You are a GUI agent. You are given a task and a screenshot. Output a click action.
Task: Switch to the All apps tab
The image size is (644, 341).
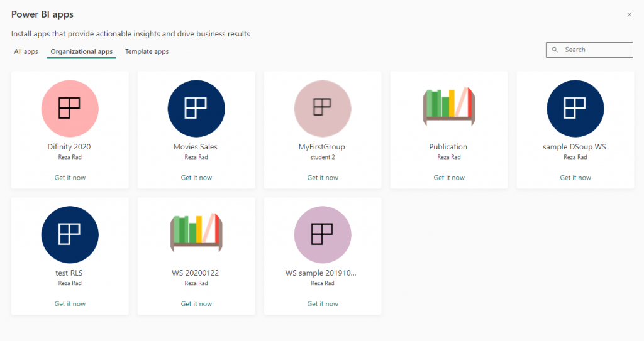click(26, 51)
